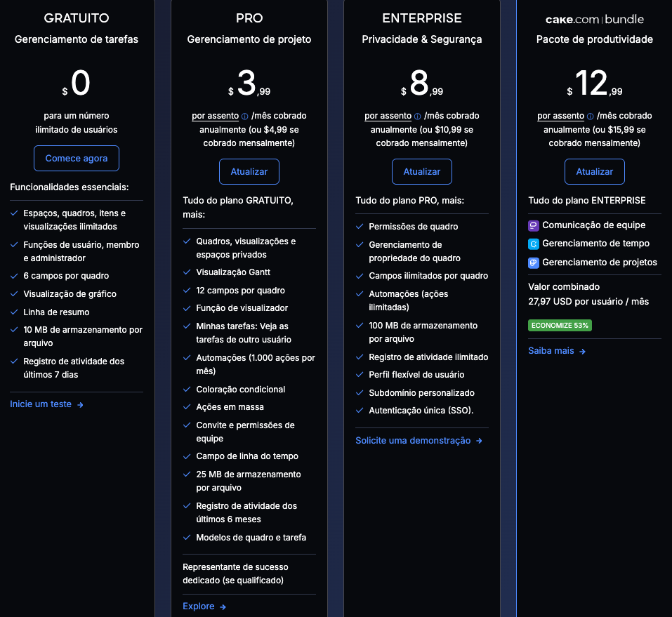Click the checkmark beside 'Linha de resumo'
The width and height of the screenshot is (672, 617).
coord(13,312)
